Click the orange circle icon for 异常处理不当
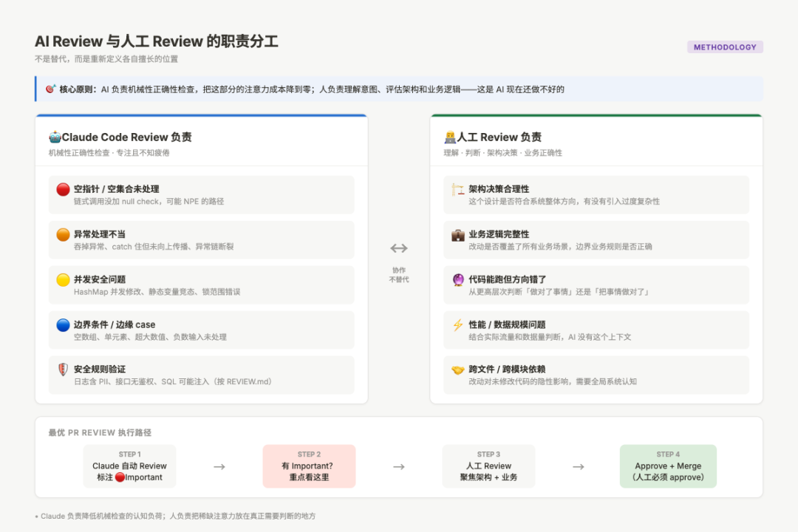 [x=63, y=235]
